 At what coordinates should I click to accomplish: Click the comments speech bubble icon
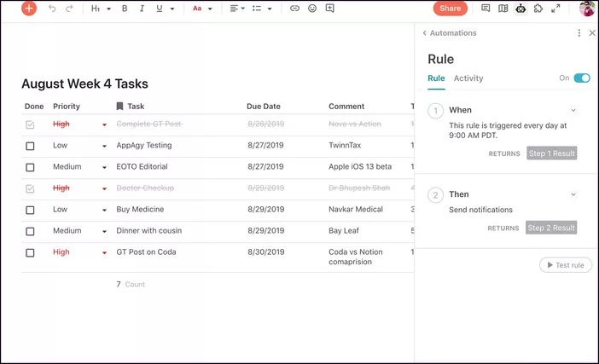486,9
